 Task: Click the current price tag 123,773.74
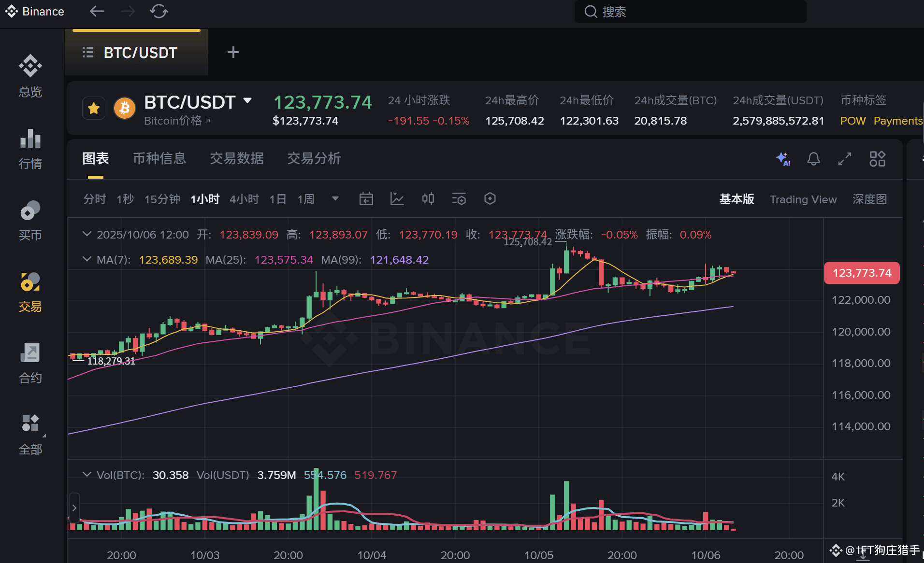(862, 273)
